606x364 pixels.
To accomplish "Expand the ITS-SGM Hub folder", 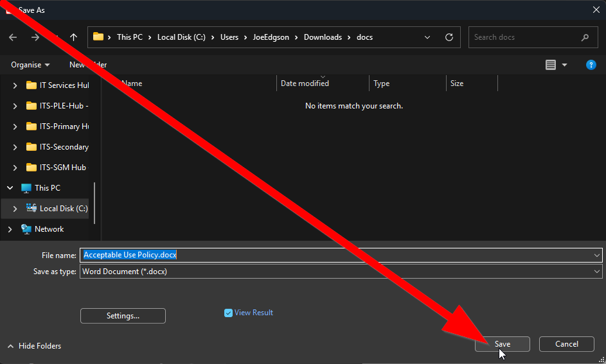I will [x=15, y=168].
